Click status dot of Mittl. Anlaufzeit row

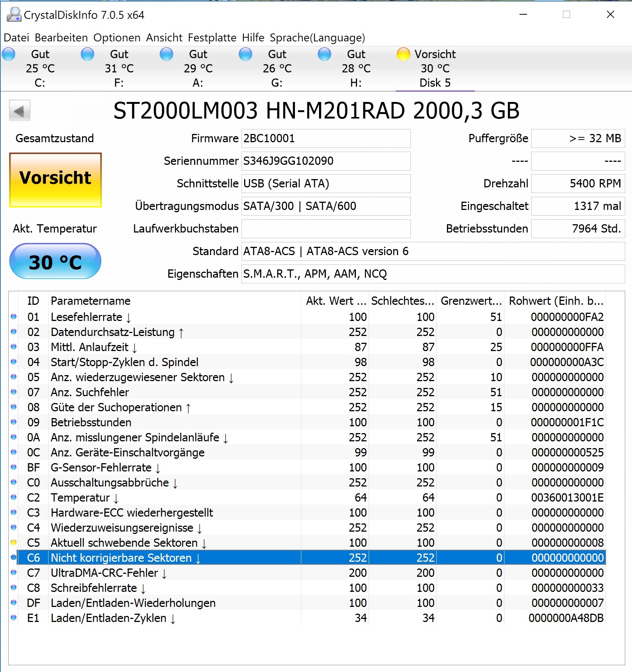click(x=14, y=347)
